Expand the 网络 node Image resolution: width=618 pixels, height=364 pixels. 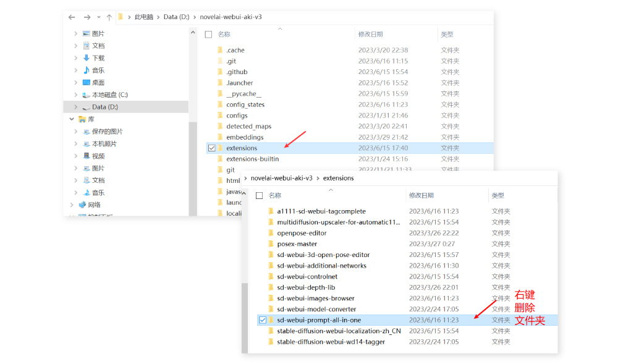pyautogui.click(x=71, y=205)
